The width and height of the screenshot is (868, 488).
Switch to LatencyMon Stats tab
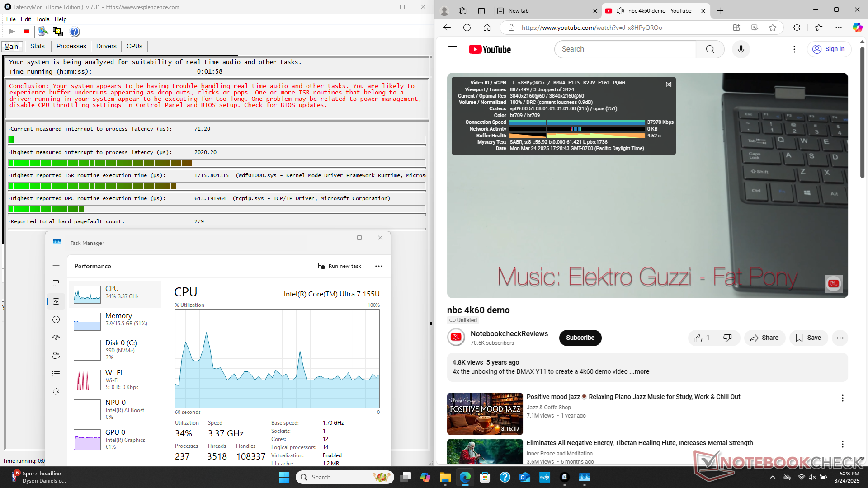38,46
